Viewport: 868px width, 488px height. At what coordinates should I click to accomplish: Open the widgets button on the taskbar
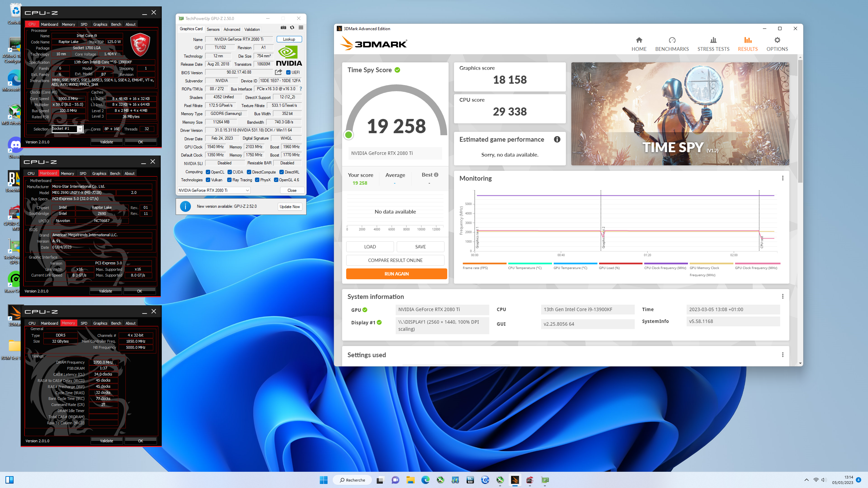point(9,480)
